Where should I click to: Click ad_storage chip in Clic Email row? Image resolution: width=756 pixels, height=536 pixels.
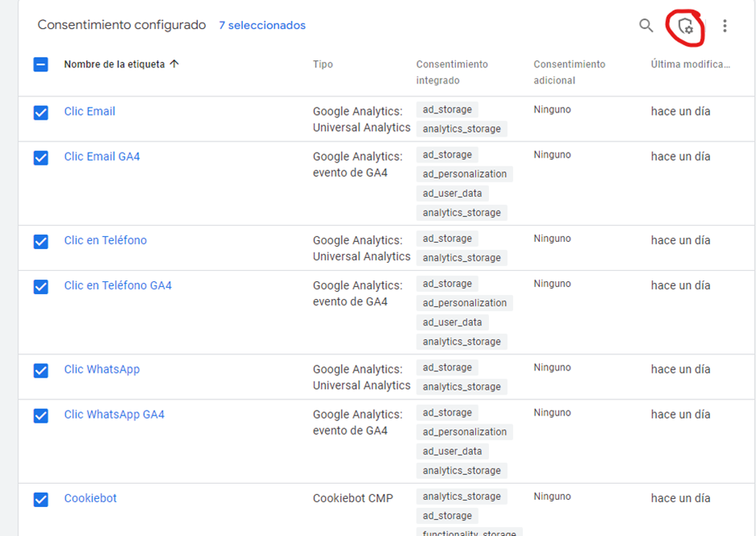click(447, 110)
